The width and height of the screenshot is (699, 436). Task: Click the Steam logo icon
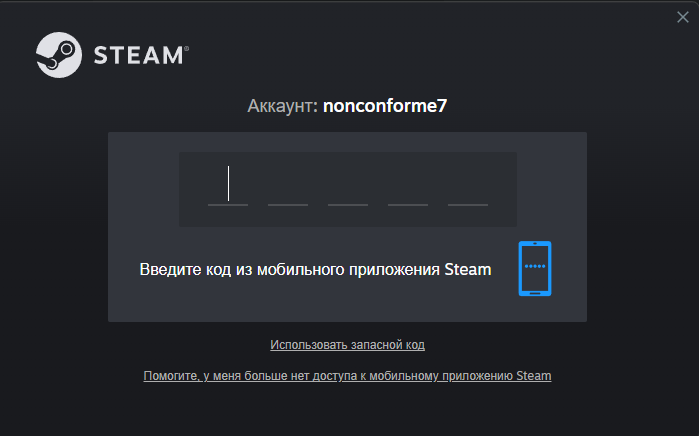coord(59,54)
